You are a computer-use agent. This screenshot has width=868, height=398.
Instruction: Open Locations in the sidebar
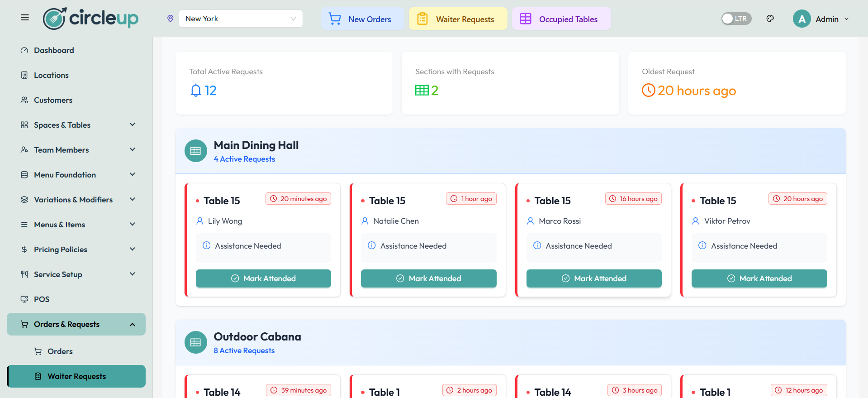tap(76, 75)
